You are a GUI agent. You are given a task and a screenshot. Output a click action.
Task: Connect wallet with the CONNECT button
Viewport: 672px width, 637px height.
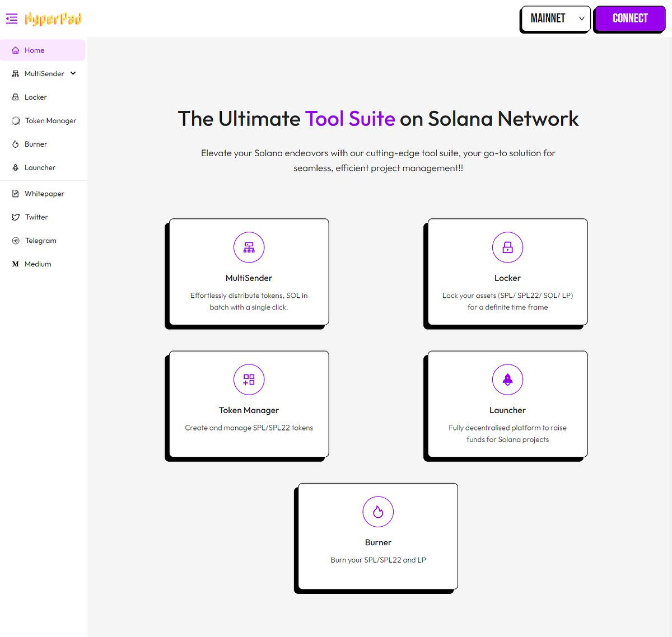(x=629, y=19)
